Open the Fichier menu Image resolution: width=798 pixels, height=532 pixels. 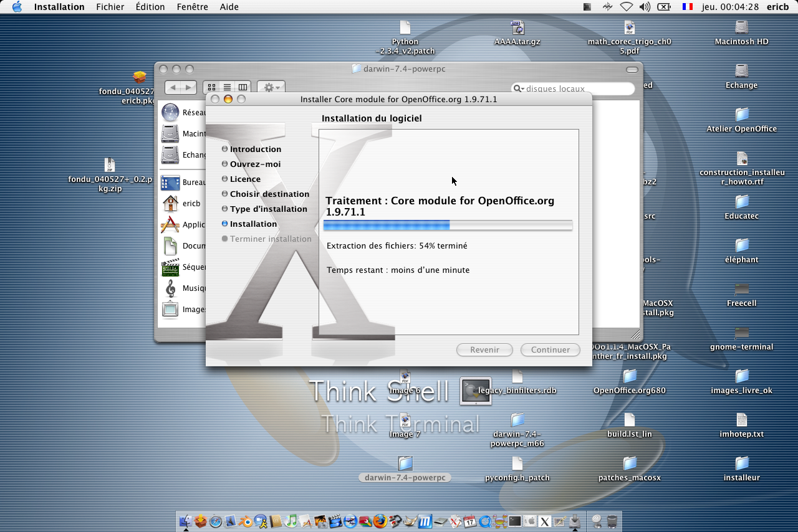(110, 7)
